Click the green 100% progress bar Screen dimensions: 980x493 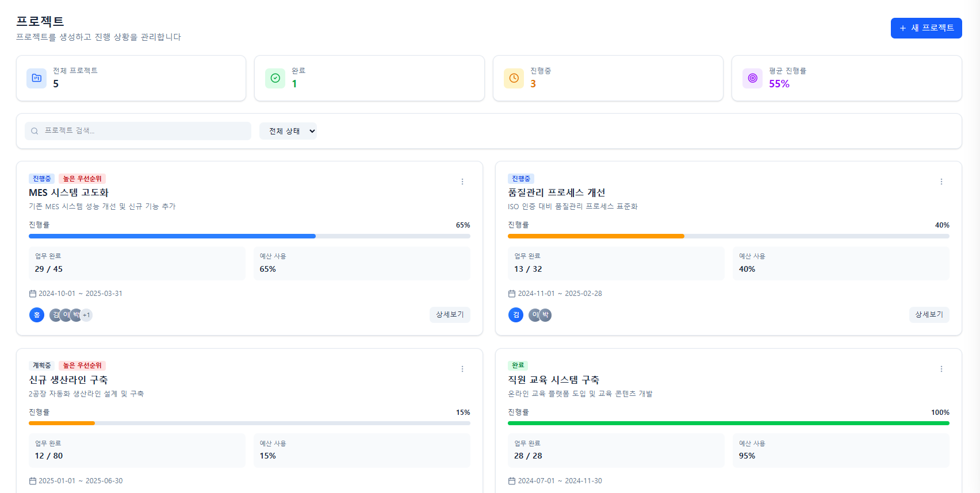728,423
